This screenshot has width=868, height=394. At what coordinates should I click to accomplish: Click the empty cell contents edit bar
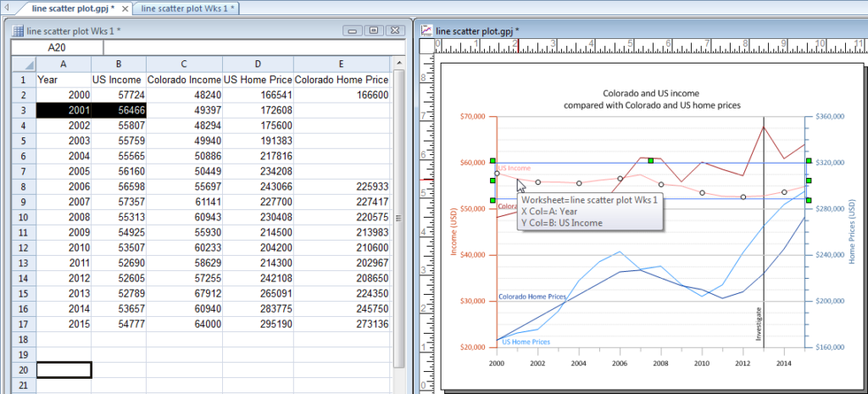[254, 48]
